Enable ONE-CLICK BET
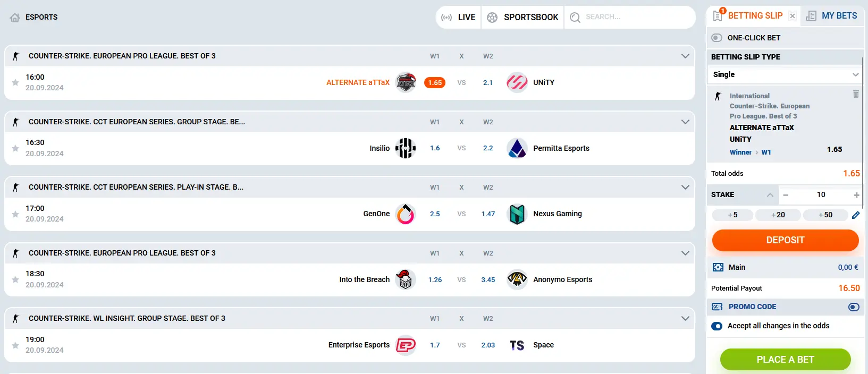 click(717, 37)
